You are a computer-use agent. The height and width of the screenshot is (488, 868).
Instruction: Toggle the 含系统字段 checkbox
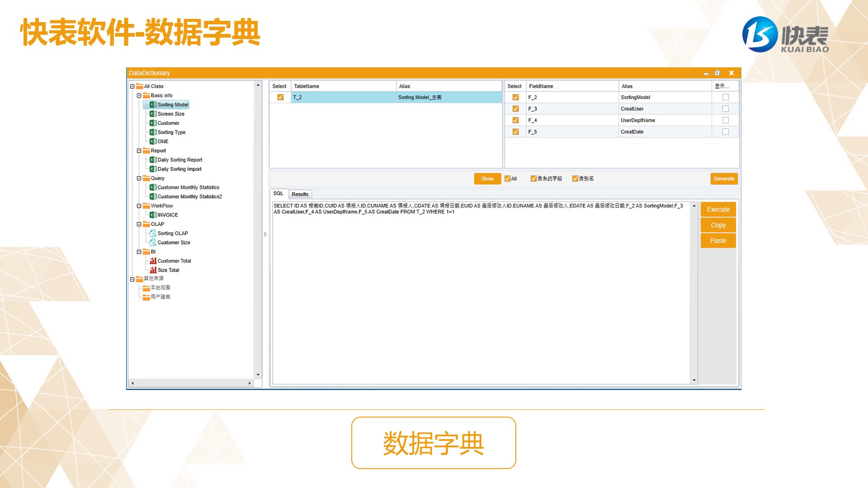tap(533, 178)
